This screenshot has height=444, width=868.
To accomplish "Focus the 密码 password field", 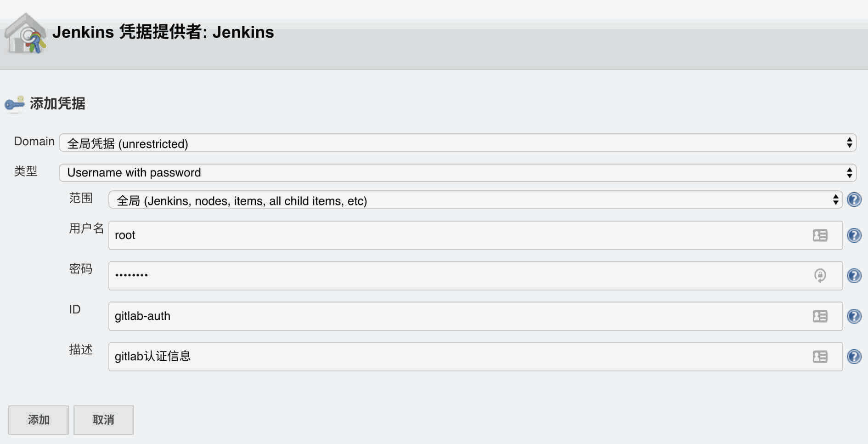I will point(475,276).
